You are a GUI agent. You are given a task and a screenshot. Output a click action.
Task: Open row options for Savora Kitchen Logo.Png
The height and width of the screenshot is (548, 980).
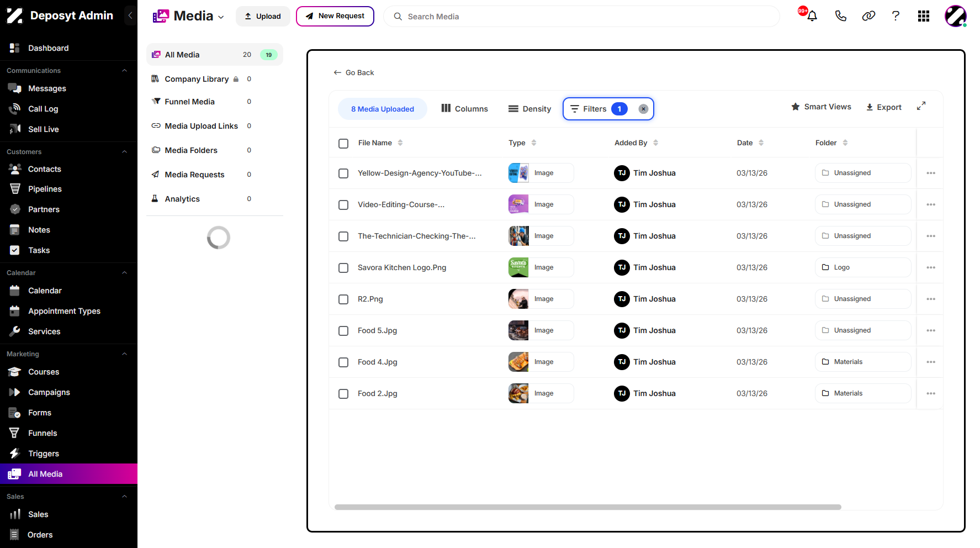(931, 267)
